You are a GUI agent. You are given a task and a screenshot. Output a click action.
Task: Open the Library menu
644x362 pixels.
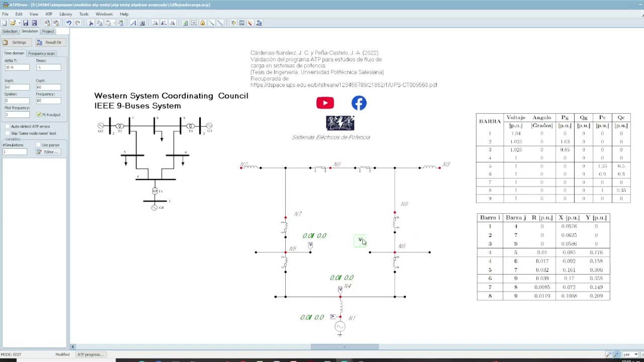(x=65, y=14)
